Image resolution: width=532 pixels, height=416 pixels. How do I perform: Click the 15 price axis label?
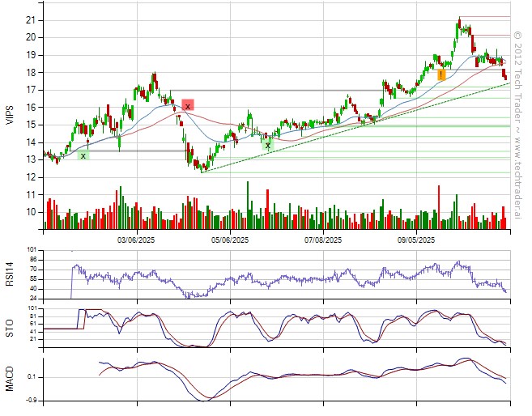point(31,125)
